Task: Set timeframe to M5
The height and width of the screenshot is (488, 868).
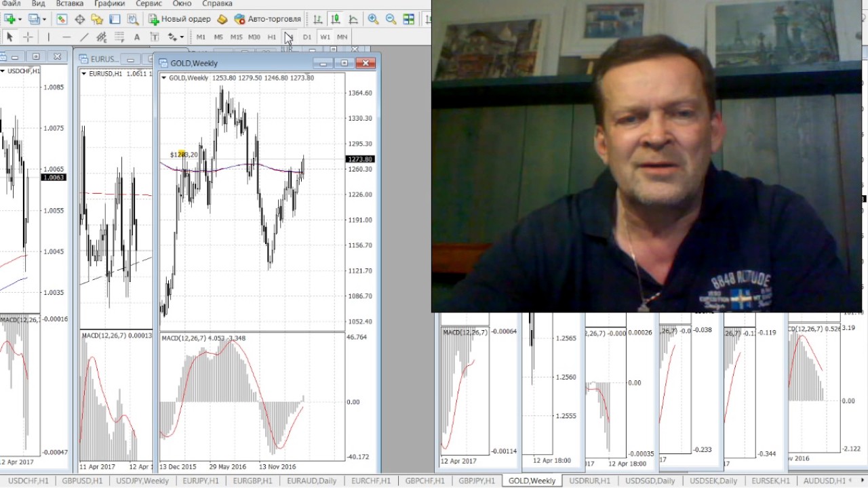Action: (x=218, y=37)
